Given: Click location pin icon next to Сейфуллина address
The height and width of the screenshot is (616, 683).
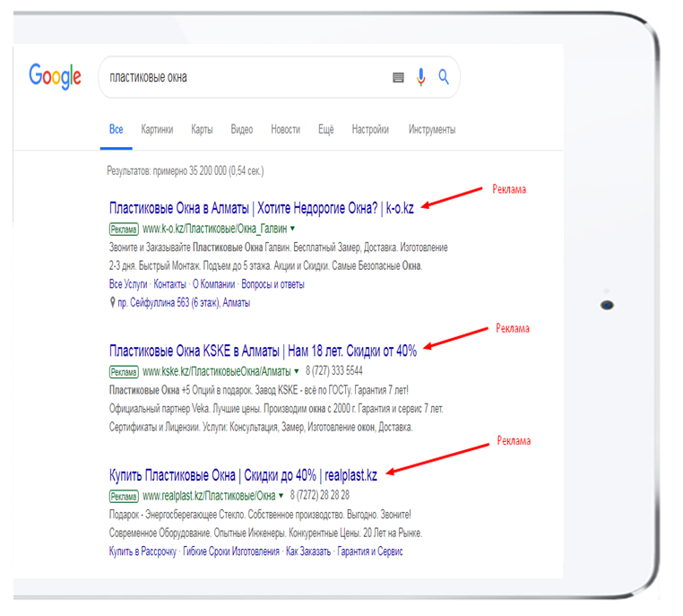Looking at the screenshot, I should [112, 302].
